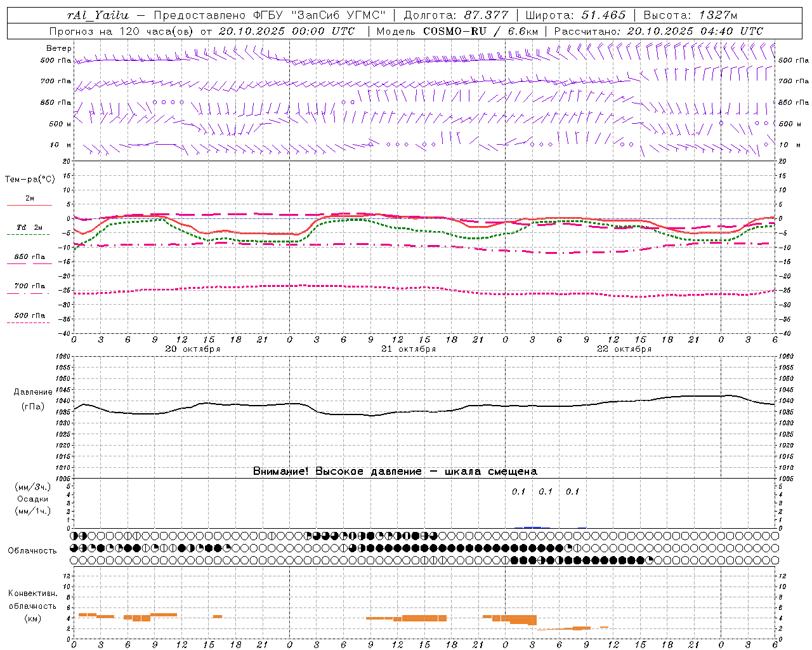Select the Тем-ра(°C) axis label
Viewport: 812px width, 650px height.
pyautogui.click(x=30, y=180)
